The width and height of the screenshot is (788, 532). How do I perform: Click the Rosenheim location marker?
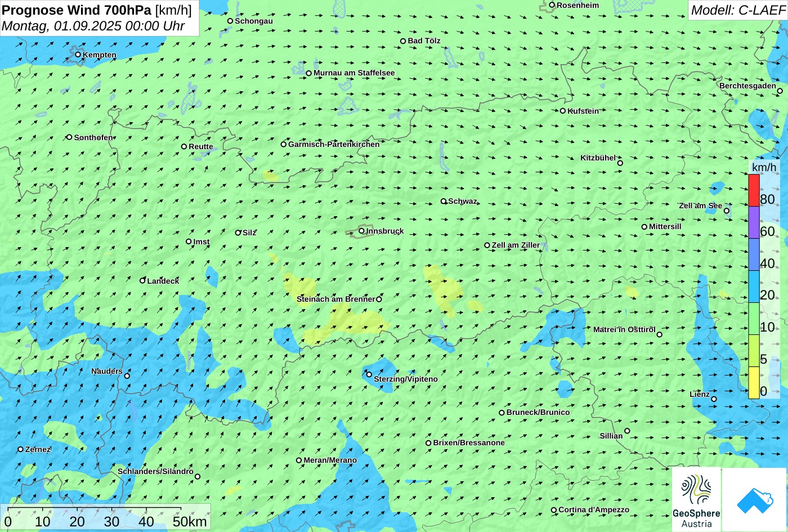(552, 5)
